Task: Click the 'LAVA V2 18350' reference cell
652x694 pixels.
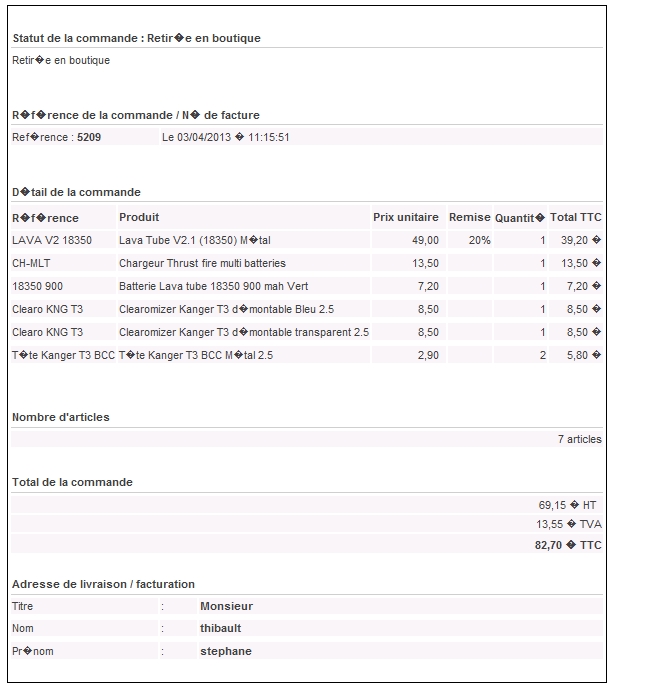Action: [x=52, y=240]
